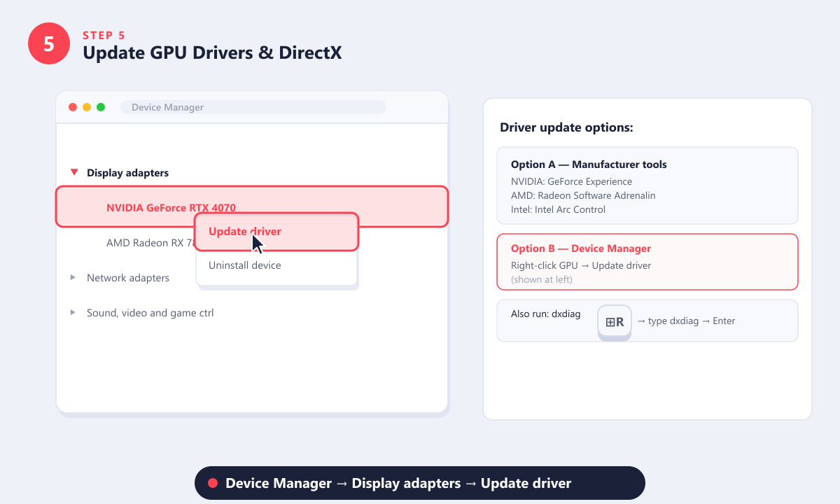Click the red dot in bottom breadcrumb bar
840x504 pixels.
pyautogui.click(x=213, y=483)
